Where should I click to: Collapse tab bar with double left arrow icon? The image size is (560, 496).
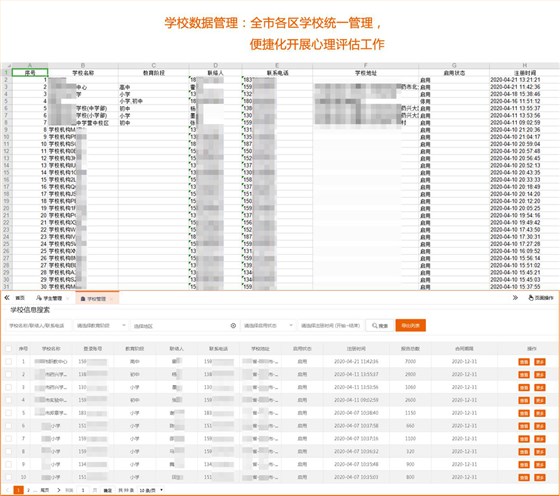(7, 297)
